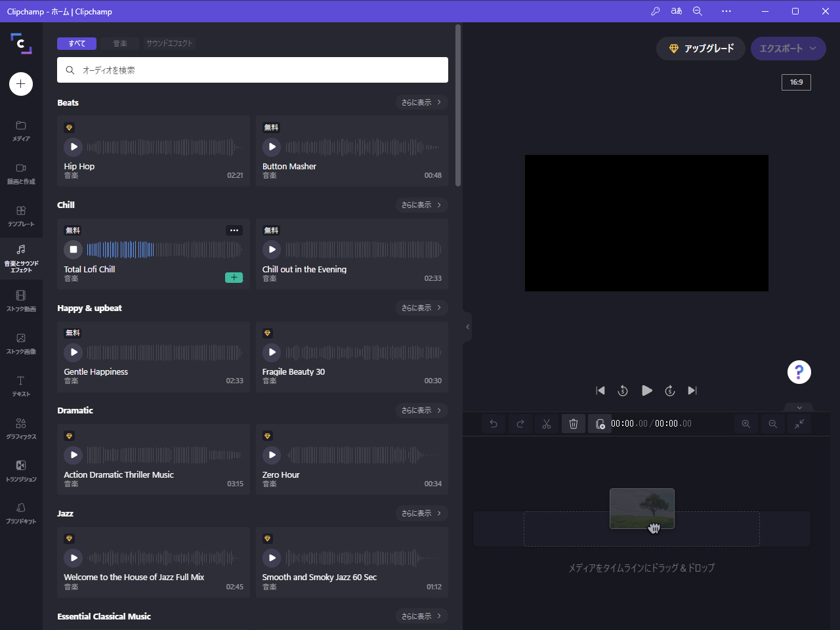Select the すべて filter tab

click(x=77, y=43)
